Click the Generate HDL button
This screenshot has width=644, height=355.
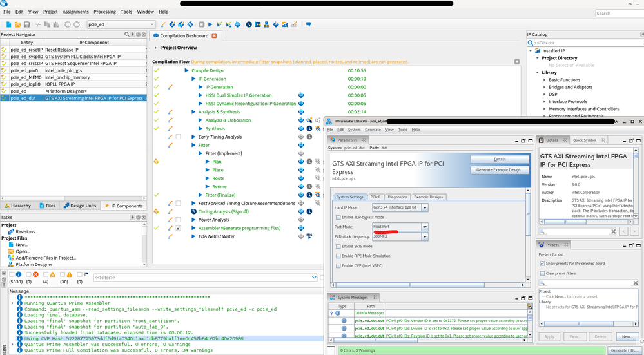point(624,350)
